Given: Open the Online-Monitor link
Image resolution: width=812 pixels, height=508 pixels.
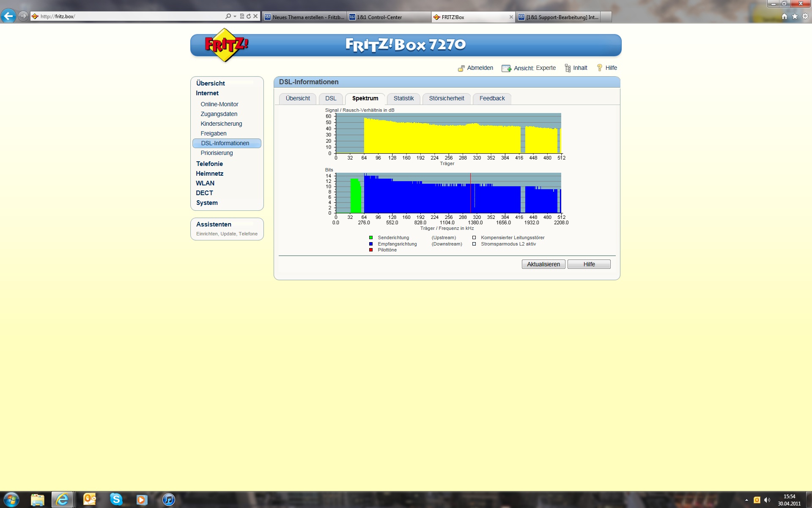Looking at the screenshot, I should click(219, 104).
